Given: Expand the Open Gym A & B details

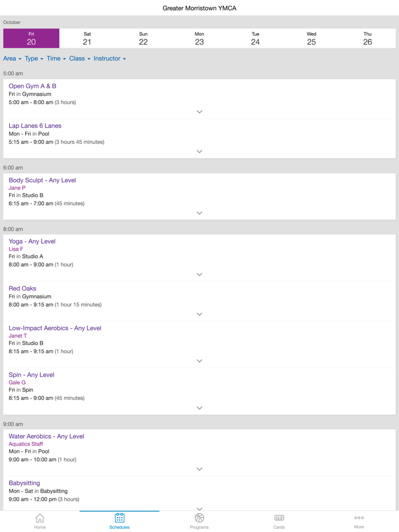Looking at the screenshot, I should (199, 112).
